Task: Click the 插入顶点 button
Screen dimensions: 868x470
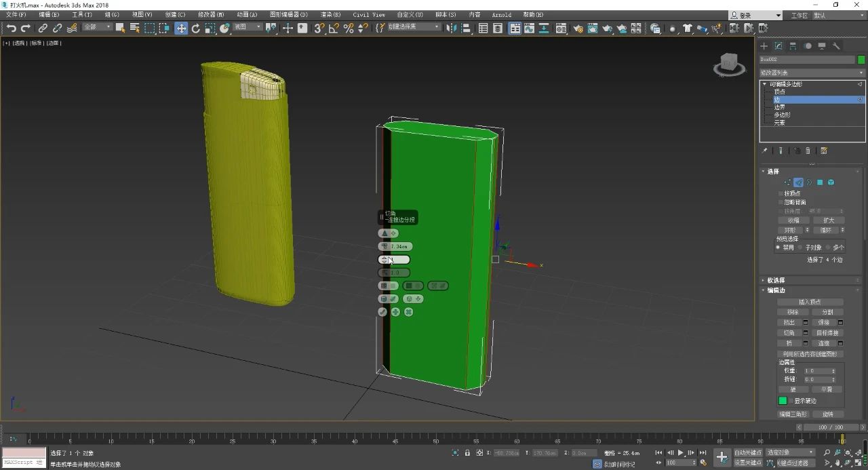Action: (x=810, y=302)
